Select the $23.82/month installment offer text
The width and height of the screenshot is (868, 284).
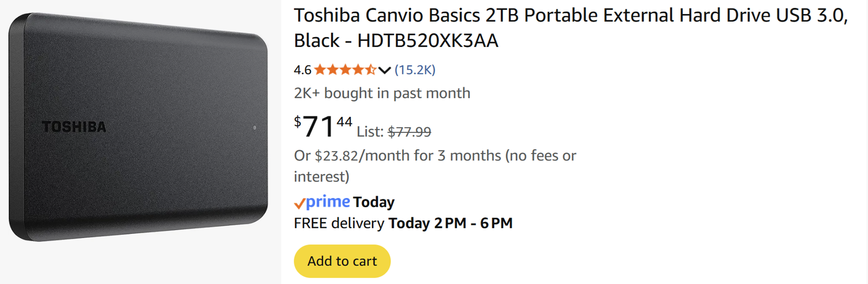pos(435,156)
